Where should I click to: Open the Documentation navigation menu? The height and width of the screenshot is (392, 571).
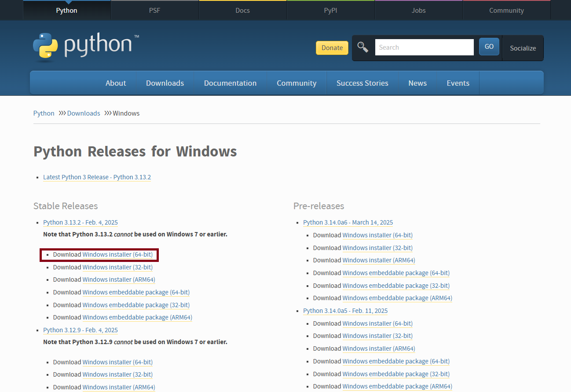pyautogui.click(x=230, y=83)
